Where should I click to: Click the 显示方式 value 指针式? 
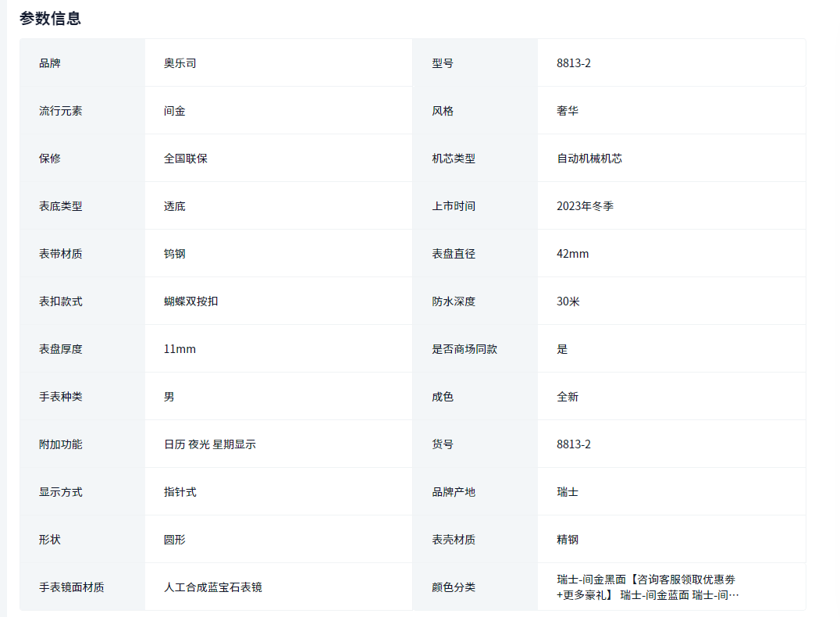click(x=180, y=492)
